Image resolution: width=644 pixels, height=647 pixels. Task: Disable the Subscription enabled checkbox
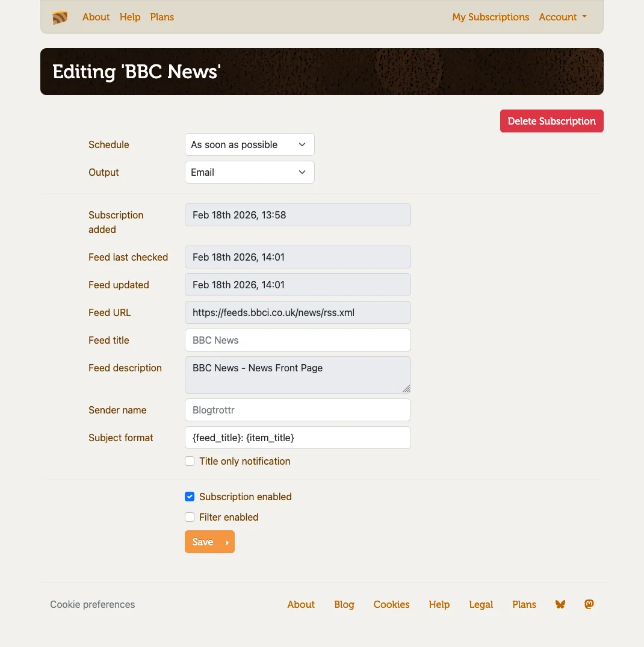190,497
